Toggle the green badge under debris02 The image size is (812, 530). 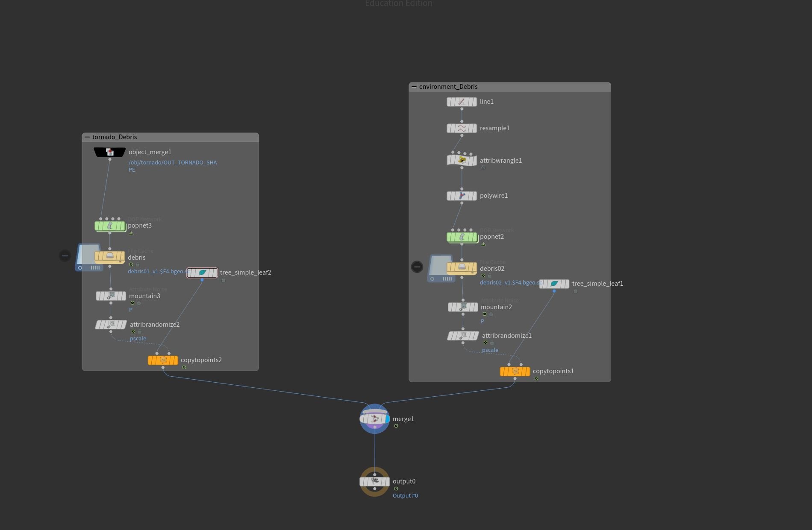tap(483, 275)
